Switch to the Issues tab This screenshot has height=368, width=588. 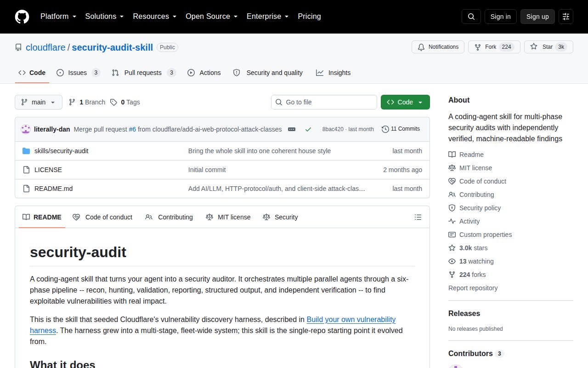coord(78,73)
